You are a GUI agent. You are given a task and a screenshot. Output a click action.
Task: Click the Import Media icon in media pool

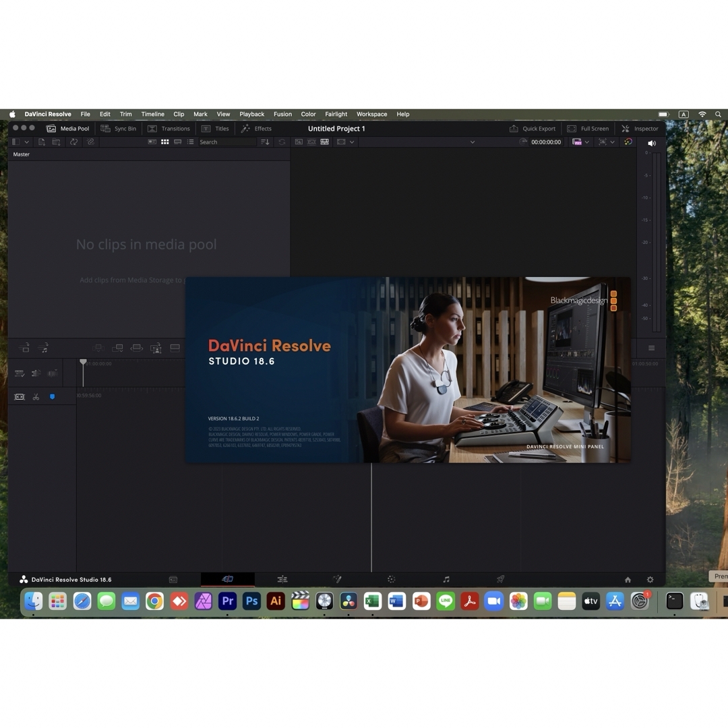point(41,142)
